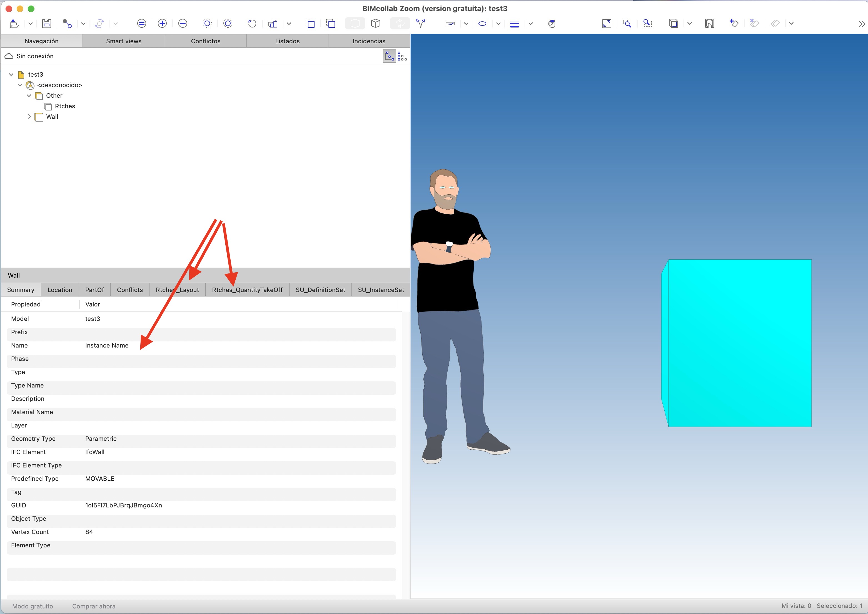The width and height of the screenshot is (868, 614).
Task: Open dropdown arrow next to measure tool
Action: [x=466, y=23]
